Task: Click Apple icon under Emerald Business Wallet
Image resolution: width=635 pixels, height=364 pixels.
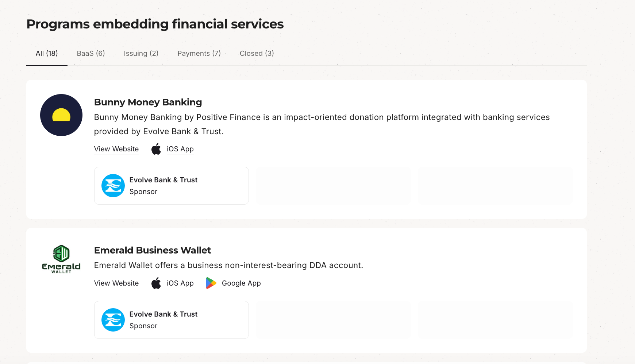Action: pos(156,283)
